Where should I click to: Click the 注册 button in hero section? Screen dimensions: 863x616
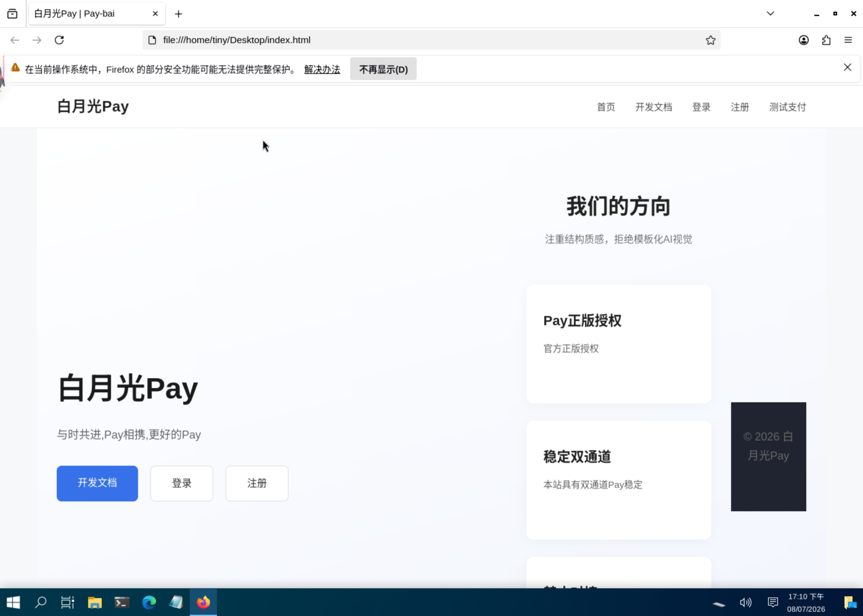pos(257,483)
